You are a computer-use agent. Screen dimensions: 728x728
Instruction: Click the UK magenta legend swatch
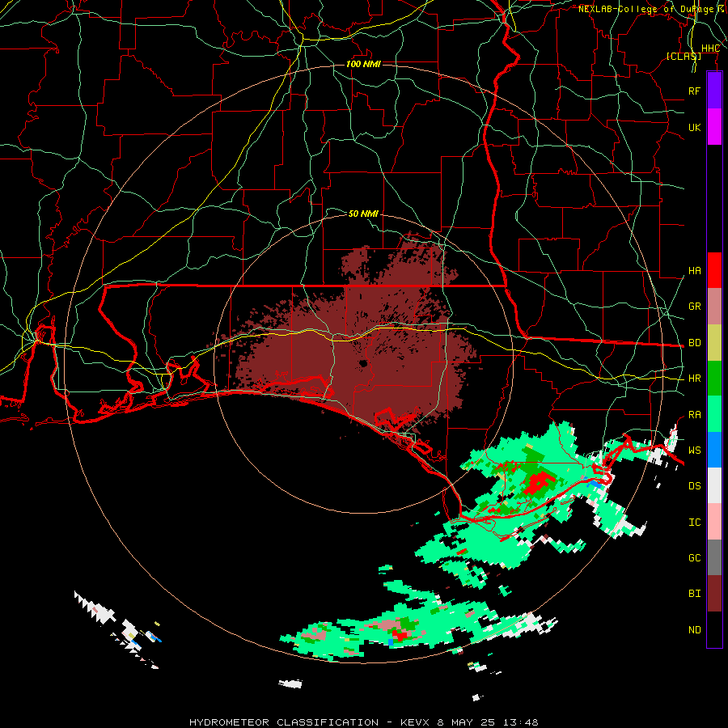pos(714,127)
